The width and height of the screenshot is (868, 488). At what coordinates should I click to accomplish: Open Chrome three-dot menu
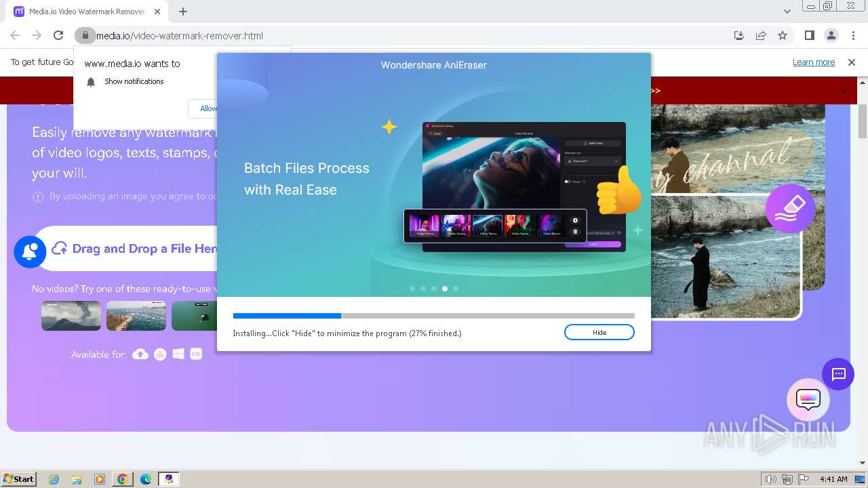(x=853, y=35)
